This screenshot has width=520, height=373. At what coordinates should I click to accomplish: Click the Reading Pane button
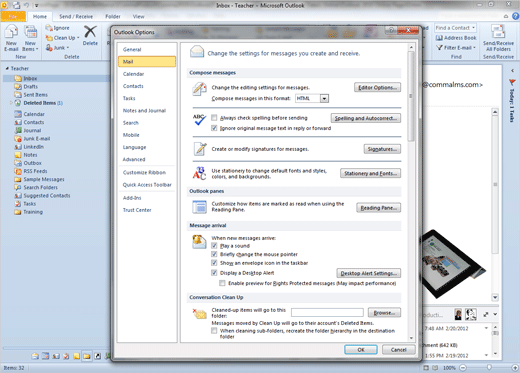click(x=378, y=208)
